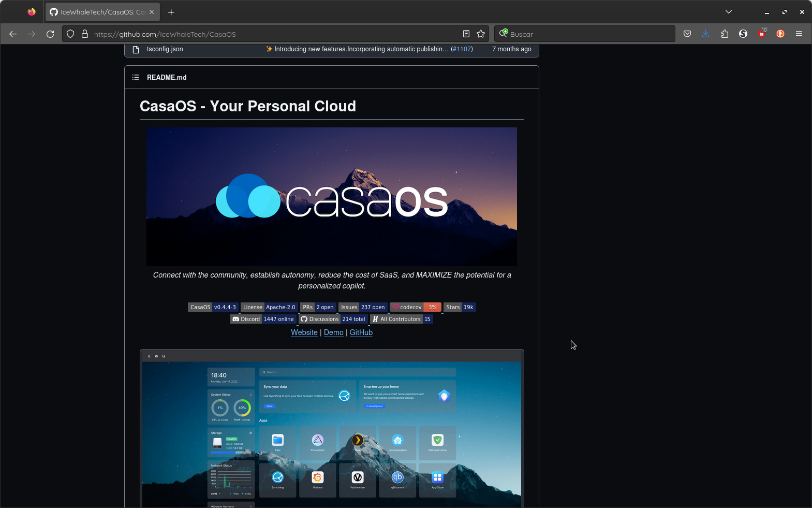Open the Downloads arrow icon

pos(706,34)
